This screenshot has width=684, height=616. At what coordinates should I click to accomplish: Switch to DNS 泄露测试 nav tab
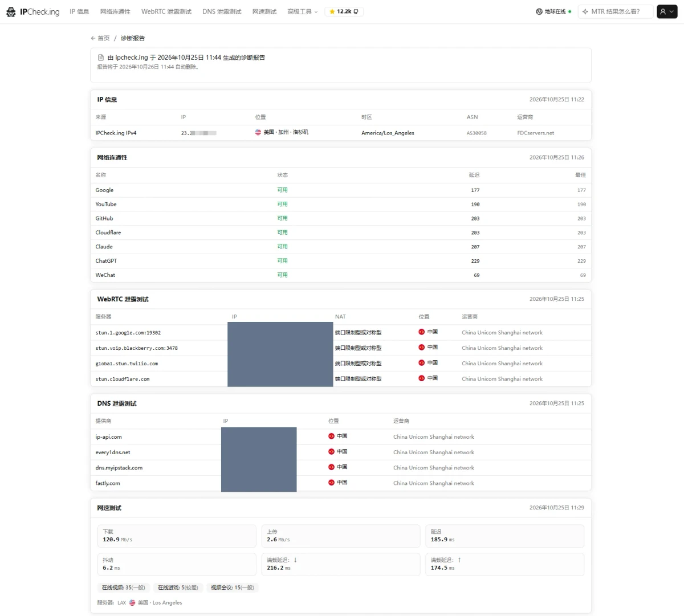[222, 11]
